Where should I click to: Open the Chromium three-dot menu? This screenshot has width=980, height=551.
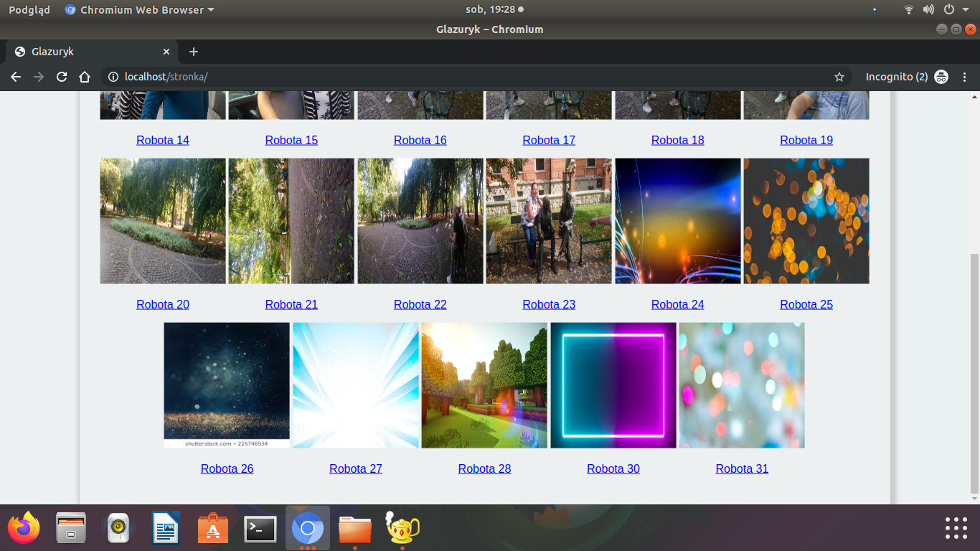(x=965, y=77)
